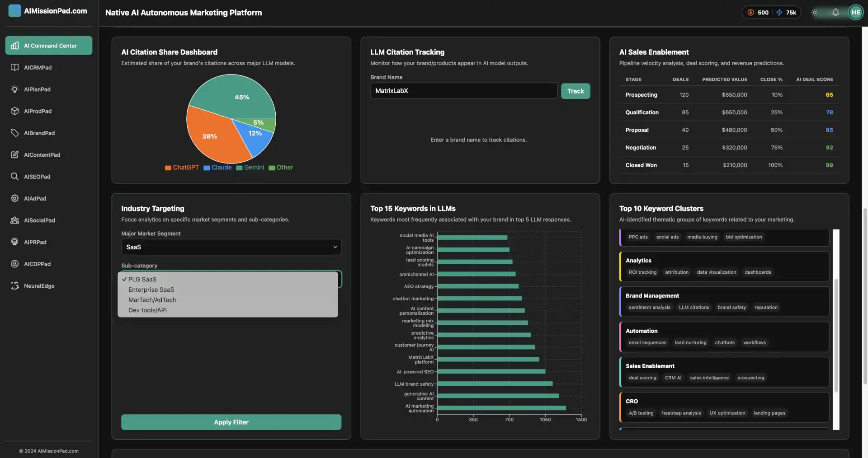
Task: Pick Dev tools/API sub-category option
Action: pos(147,310)
